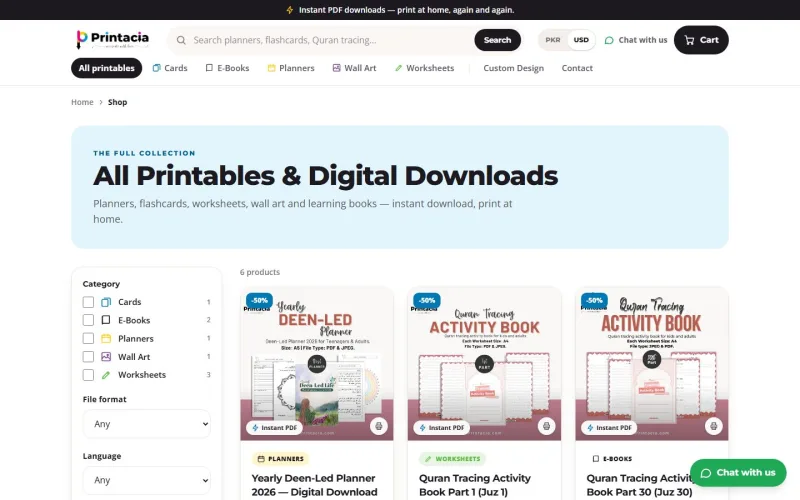Open Juz 1 Activity Book product image
This screenshot has height=500, width=800.
click(484, 364)
